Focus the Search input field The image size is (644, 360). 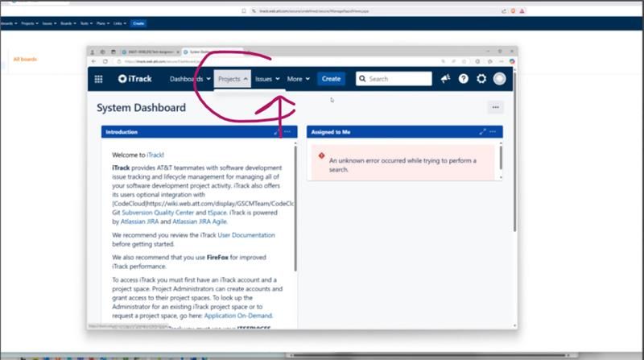click(x=394, y=78)
